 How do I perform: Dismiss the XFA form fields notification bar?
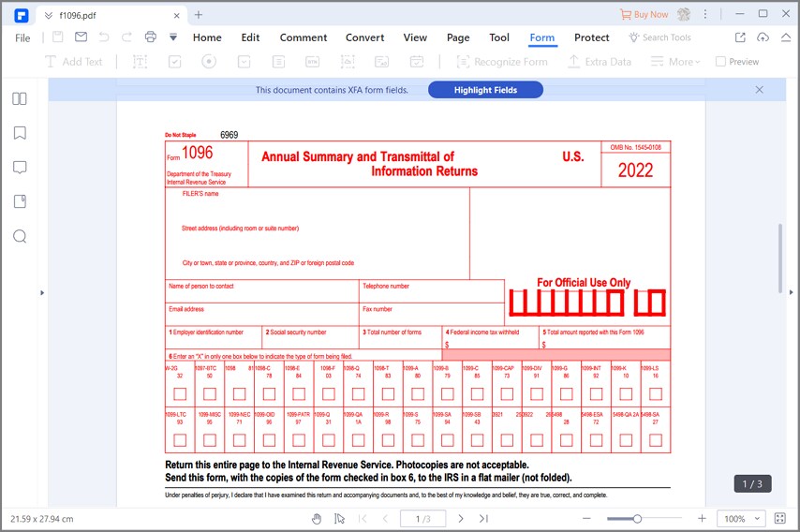(759, 90)
